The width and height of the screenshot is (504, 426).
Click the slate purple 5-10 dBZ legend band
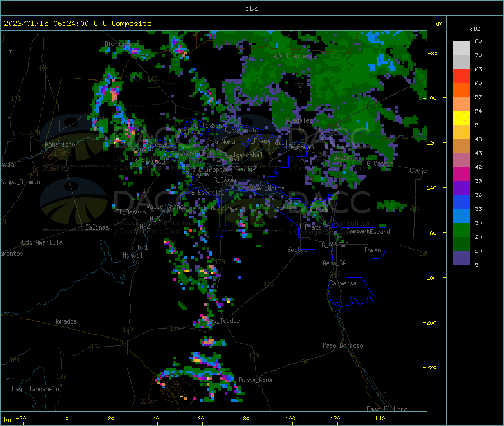(x=461, y=258)
